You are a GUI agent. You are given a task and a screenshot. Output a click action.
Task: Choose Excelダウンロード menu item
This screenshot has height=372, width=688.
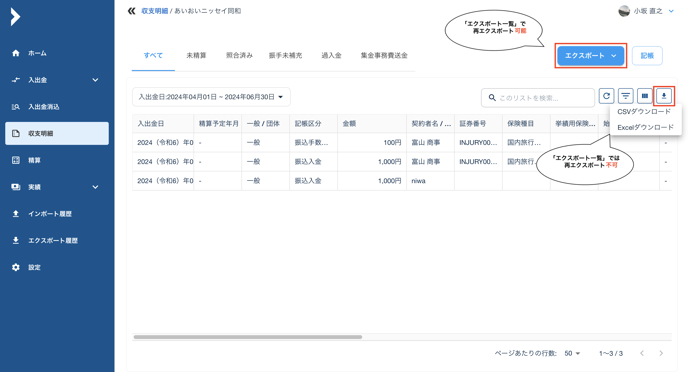coord(645,127)
